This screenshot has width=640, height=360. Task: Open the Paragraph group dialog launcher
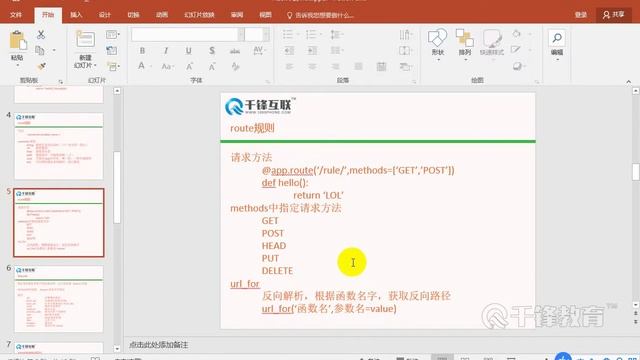point(414,82)
